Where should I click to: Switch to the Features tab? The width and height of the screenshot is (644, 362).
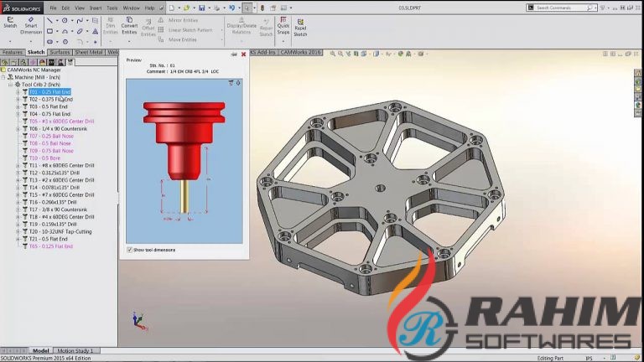pos(13,52)
